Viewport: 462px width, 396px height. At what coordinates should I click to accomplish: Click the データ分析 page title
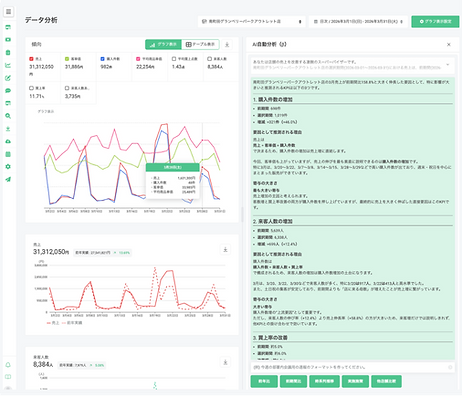coord(41,20)
